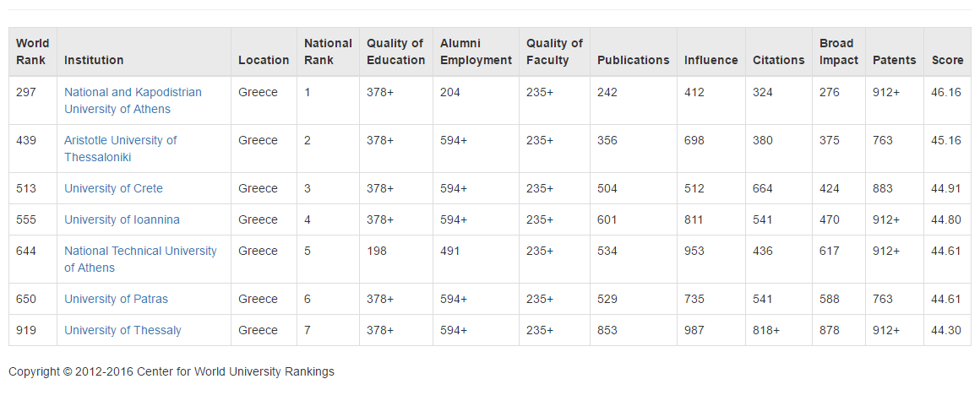Click the Quality of Education header
The height and width of the screenshot is (406, 980).
click(395, 51)
